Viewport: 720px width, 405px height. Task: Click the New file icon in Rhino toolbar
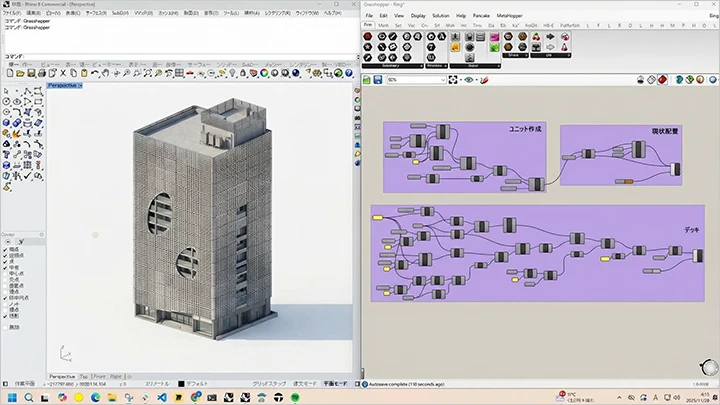[x=10, y=73]
